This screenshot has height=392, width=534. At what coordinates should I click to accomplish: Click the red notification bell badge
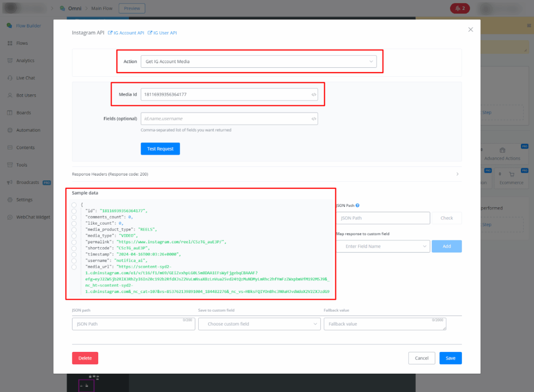pyautogui.click(x=459, y=8)
